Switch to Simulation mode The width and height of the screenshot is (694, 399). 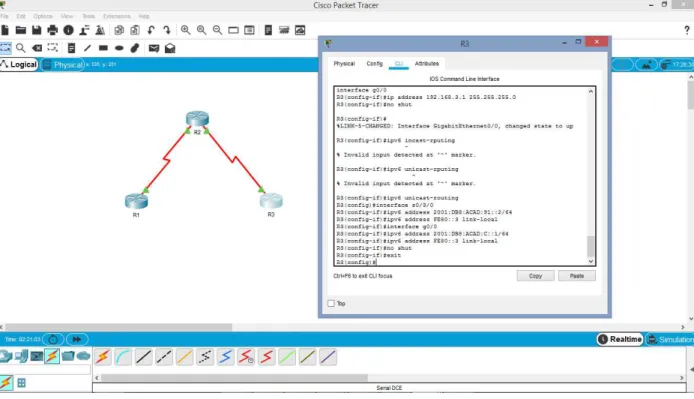point(670,339)
